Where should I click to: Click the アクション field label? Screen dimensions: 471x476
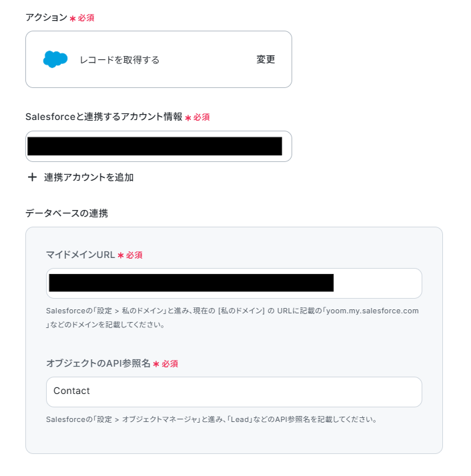[46, 17]
